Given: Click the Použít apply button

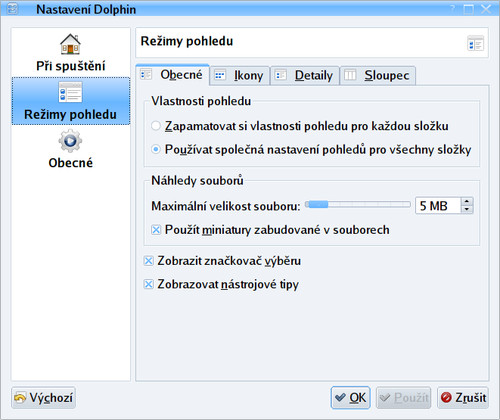Looking at the screenshot, I should [404, 398].
